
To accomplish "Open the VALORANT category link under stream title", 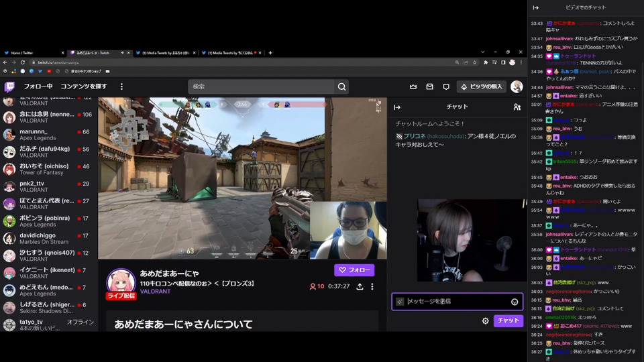I will coord(155,292).
